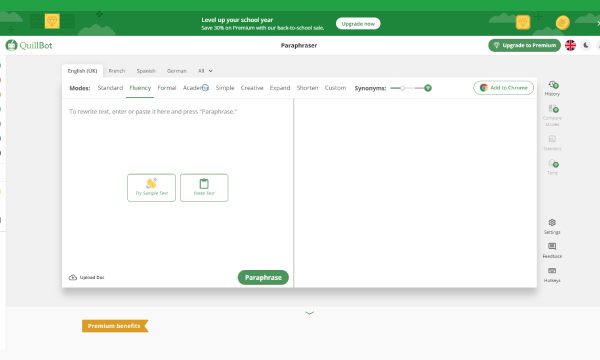Click Premium benefits ribbon label
Image resolution: width=600 pixels, height=360 pixels.
[x=114, y=326]
